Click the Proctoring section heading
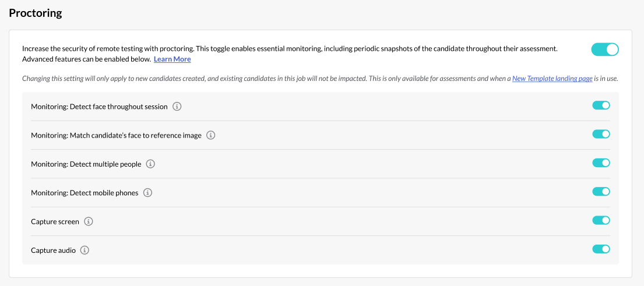Image resolution: width=644 pixels, height=286 pixels. coord(36,13)
